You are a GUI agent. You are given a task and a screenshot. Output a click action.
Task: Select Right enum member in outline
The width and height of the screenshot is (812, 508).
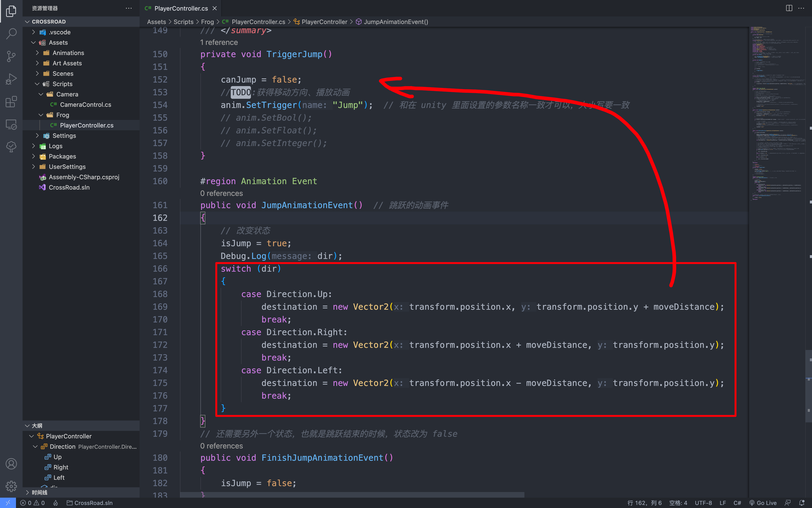[81, 468]
